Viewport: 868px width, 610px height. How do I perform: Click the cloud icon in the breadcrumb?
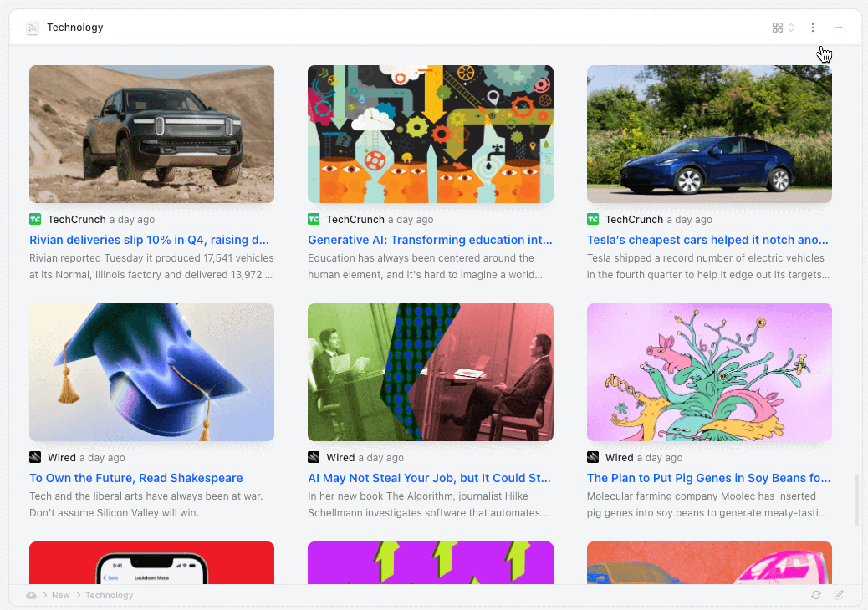31,595
